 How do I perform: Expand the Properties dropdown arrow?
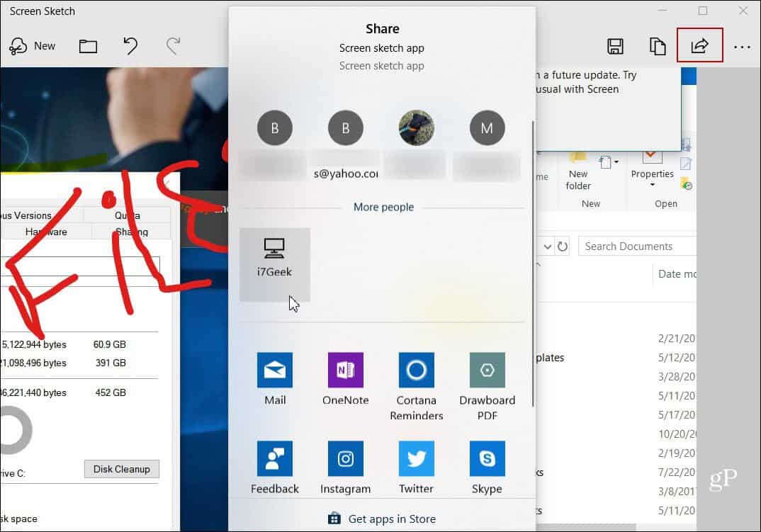[x=653, y=185]
